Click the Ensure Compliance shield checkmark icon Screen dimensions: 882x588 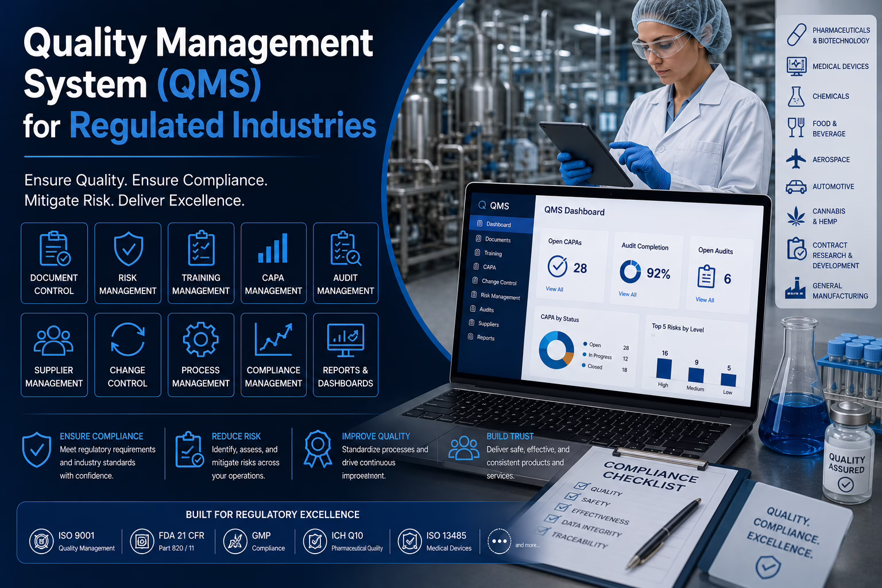pyautogui.click(x=37, y=450)
